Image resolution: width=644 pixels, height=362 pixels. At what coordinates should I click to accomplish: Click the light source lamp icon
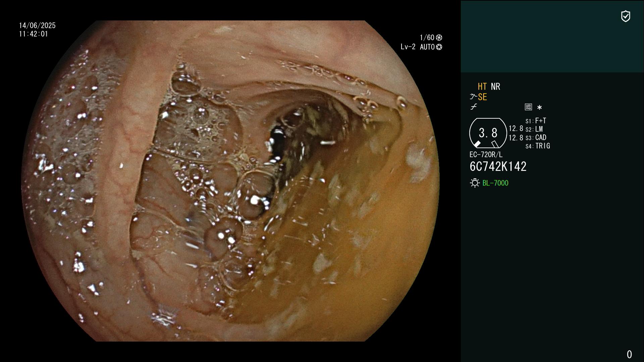[475, 183]
